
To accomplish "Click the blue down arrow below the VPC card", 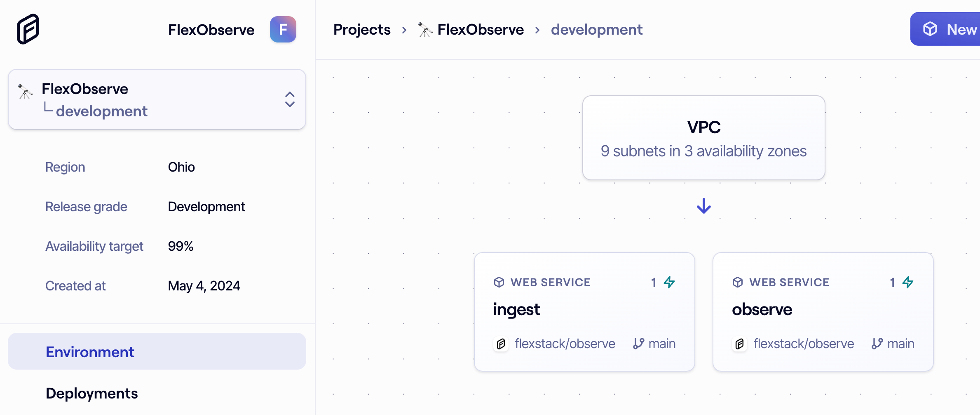I will coord(703,206).
